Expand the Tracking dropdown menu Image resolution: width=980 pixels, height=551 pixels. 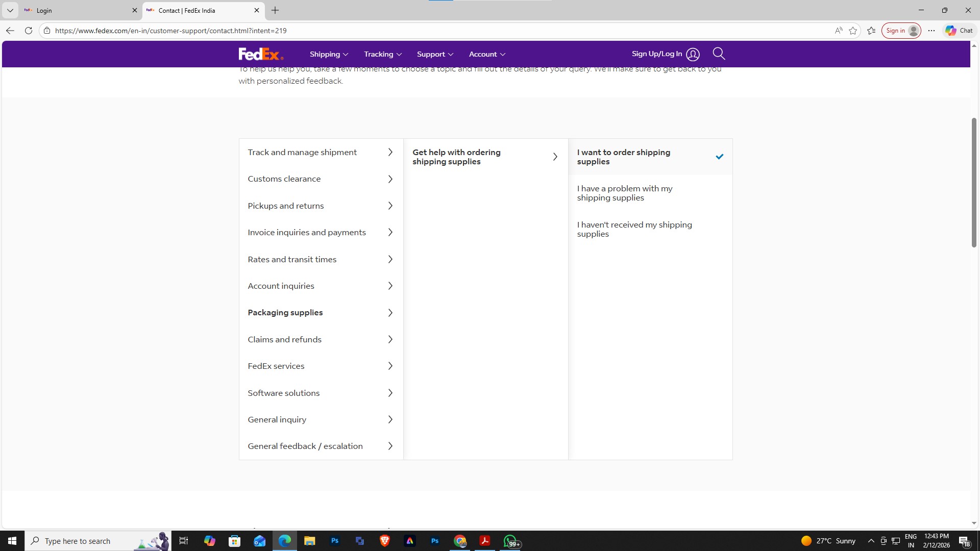click(383, 54)
